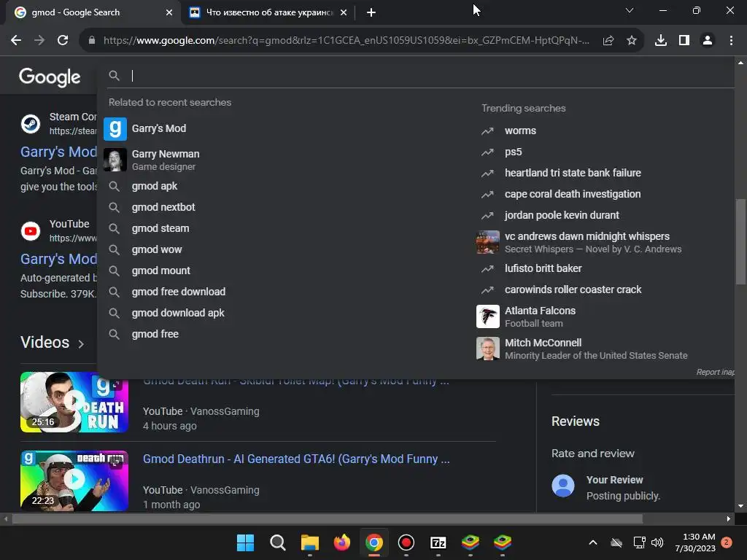The width and height of the screenshot is (747, 560).
Task: Click the horizontal scrollbar thumb
Action: [x=328, y=519]
